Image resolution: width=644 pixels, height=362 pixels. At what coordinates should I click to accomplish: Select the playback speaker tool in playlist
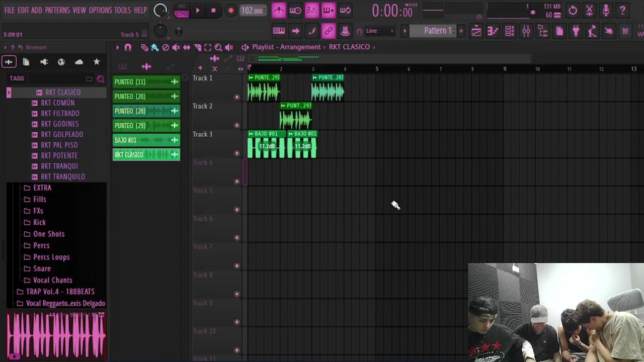[x=229, y=47]
